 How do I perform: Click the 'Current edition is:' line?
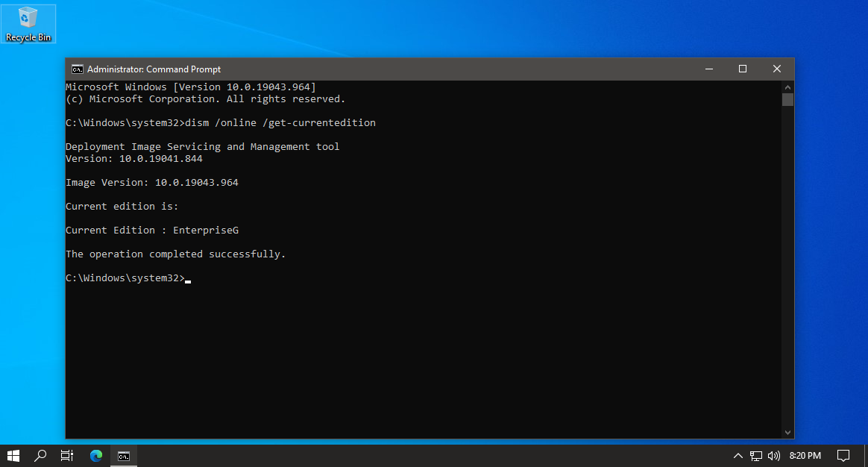coord(122,206)
